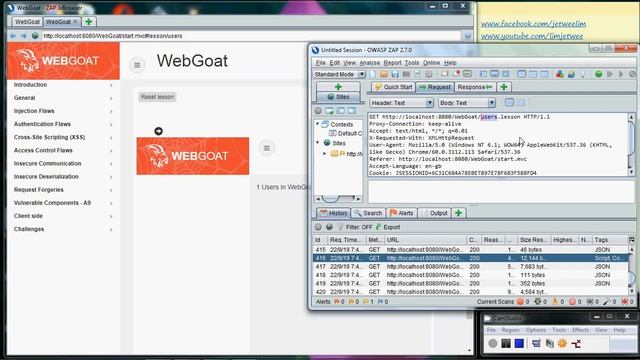This screenshot has width=640, height=360.
Task: Toggle combined header-body display icon in Request tab
Action: [509, 103]
